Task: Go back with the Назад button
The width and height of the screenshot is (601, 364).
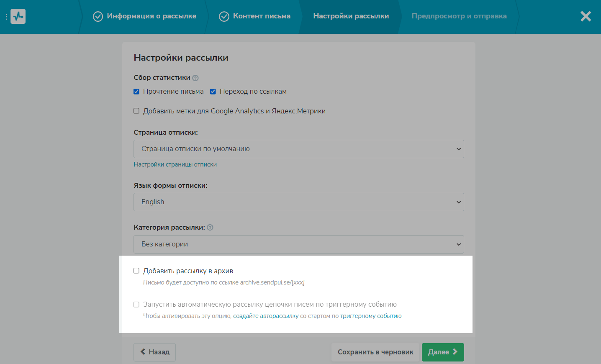Action: pyautogui.click(x=154, y=352)
